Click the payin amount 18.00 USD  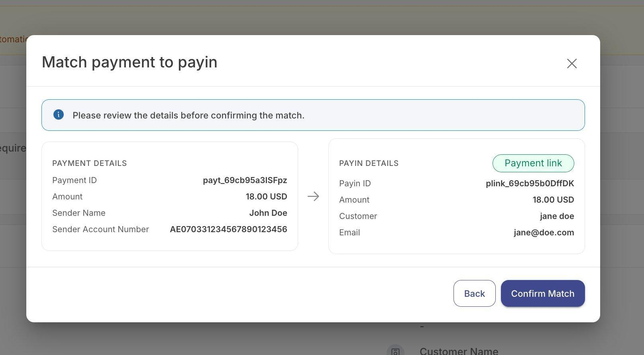click(553, 200)
